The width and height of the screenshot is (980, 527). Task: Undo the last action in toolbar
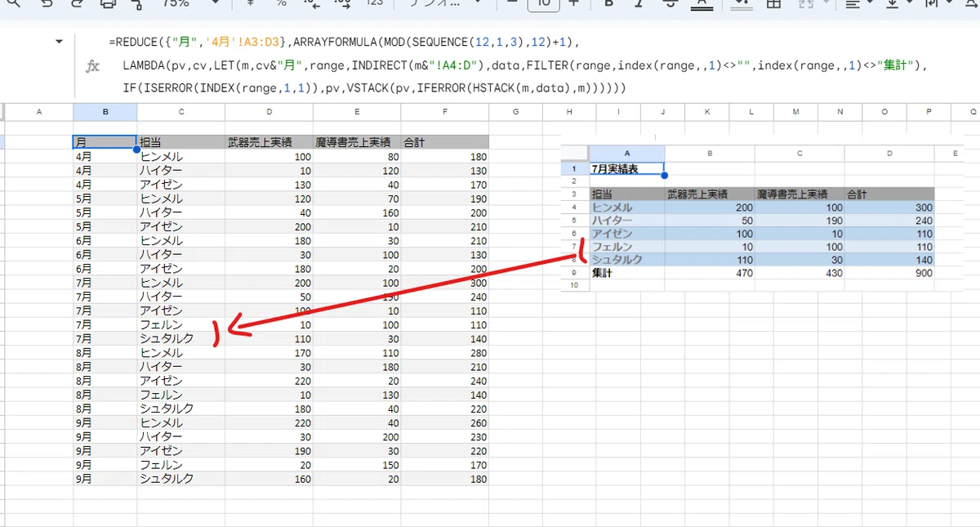pyautogui.click(x=47, y=4)
